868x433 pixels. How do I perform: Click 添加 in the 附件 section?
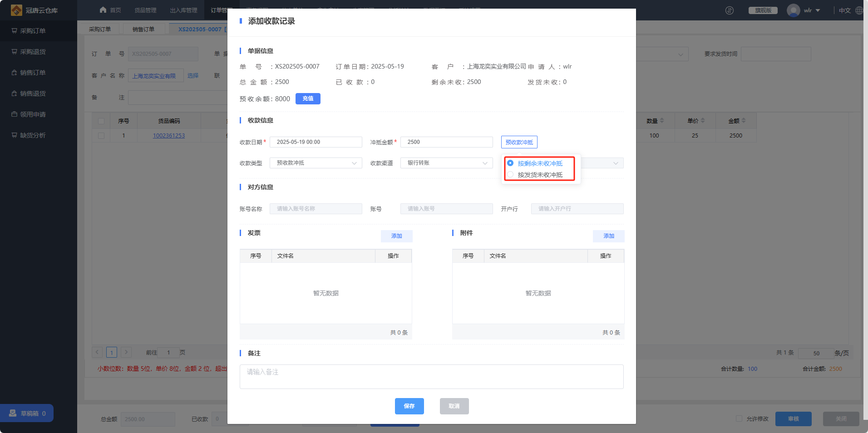point(609,236)
